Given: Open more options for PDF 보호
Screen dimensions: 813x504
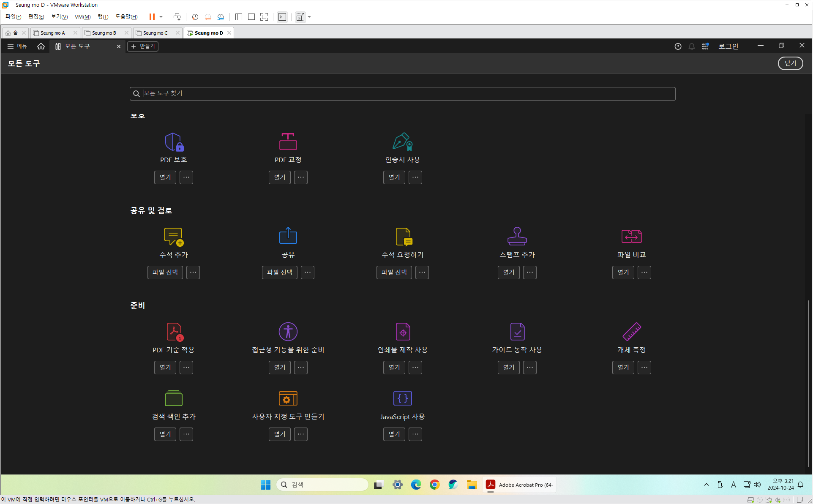Looking at the screenshot, I should point(186,177).
